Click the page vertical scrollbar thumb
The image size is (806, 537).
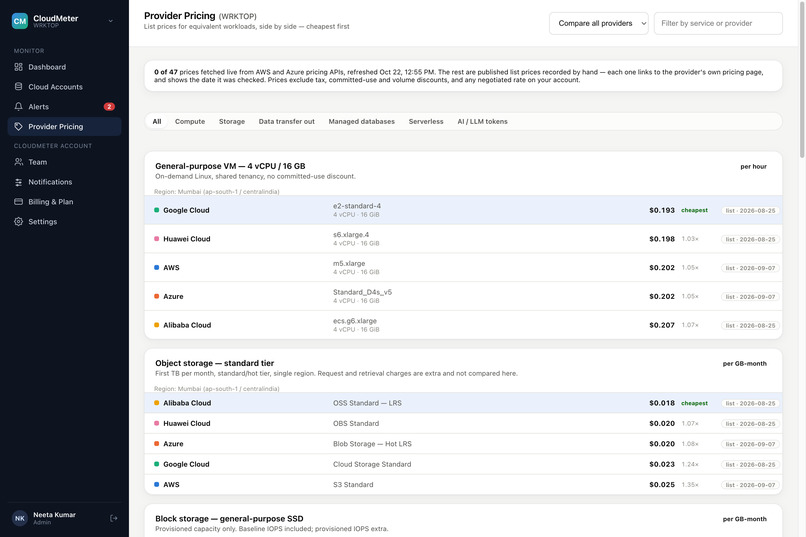point(802,80)
